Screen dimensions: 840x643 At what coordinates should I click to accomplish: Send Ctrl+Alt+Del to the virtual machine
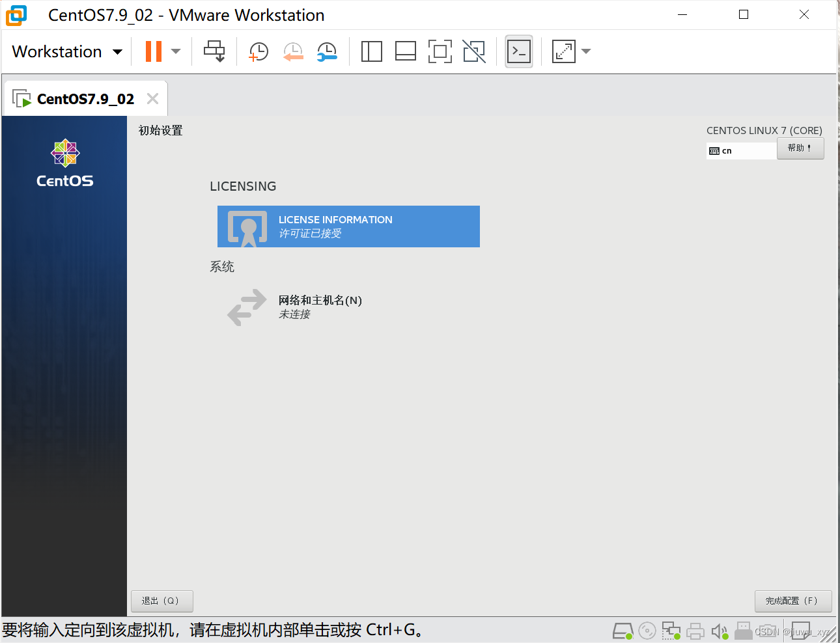pyautogui.click(x=214, y=51)
